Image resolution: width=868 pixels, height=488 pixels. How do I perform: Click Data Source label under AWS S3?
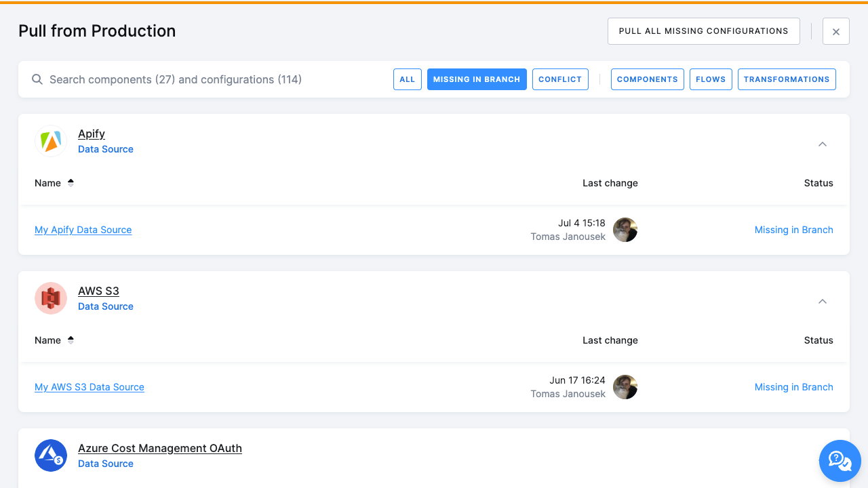[106, 306]
